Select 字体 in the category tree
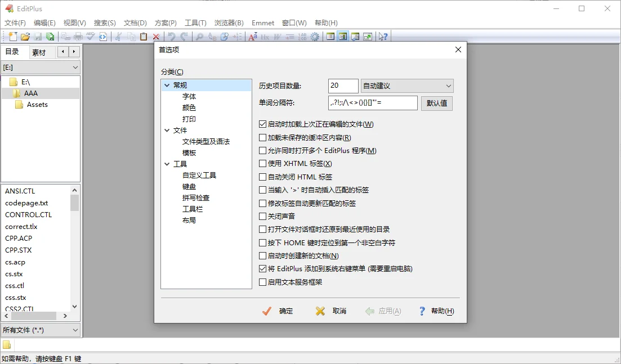The width and height of the screenshot is (621, 364). coord(189,97)
